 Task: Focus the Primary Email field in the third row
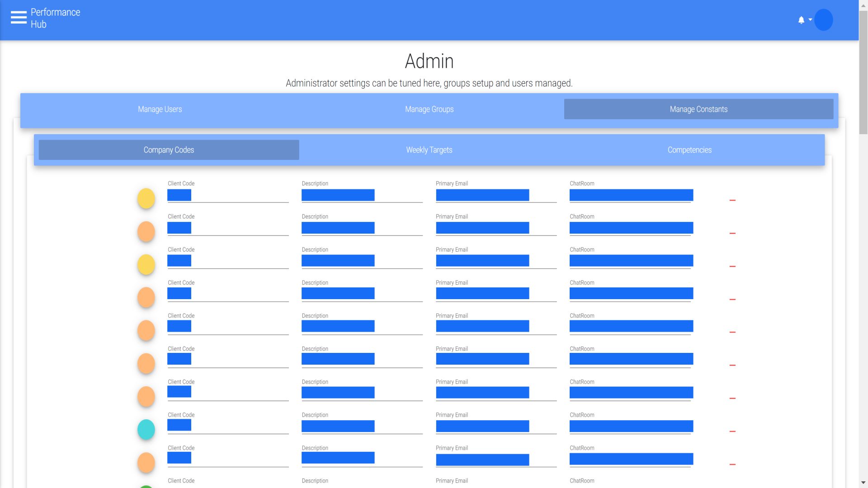click(496, 261)
